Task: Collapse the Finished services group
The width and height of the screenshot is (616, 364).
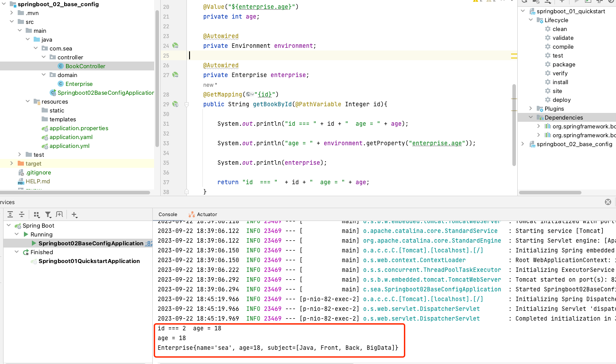Action: pyautogui.click(x=17, y=252)
